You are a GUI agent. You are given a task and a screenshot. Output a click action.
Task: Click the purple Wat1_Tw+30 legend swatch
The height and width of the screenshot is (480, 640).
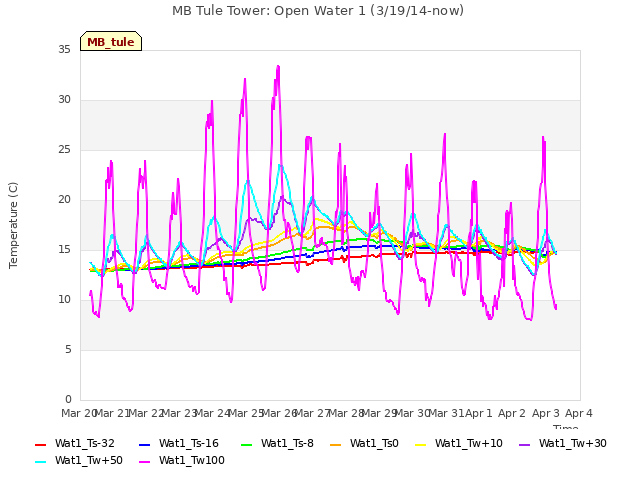pyautogui.click(x=524, y=444)
